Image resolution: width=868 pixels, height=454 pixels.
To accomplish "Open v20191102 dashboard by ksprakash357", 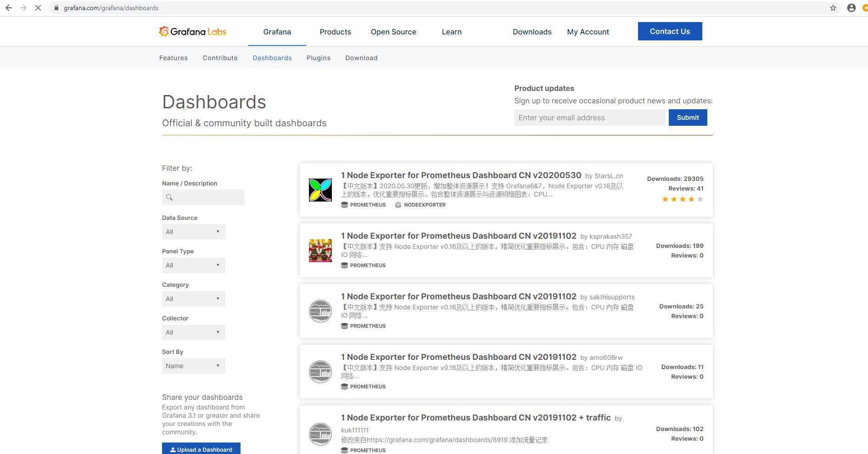I will click(x=459, y=236).
